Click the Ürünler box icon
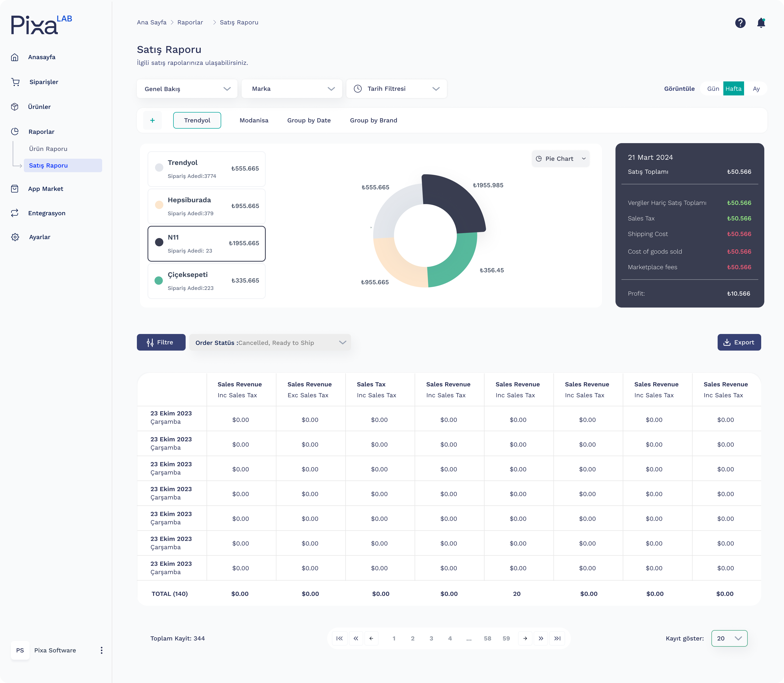This screenshot has width=784, height=683. coord(15,107)
